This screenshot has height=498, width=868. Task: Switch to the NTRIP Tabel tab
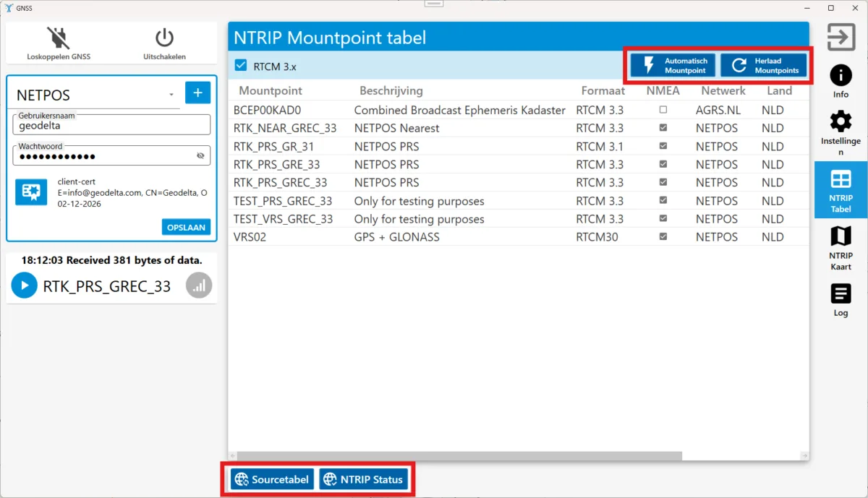(x=841, y=190)
